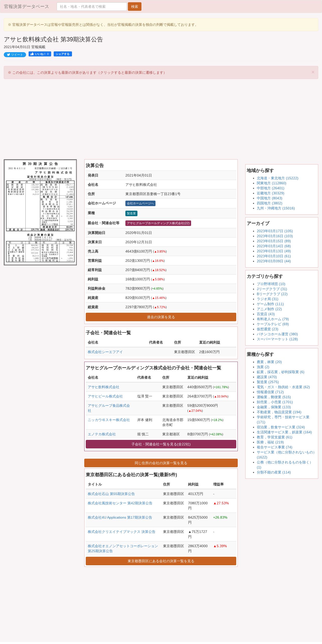The height and width of the screenshot is (644, 322).
Task: Open スーパーマーケット (128) category
Action: 277,339
